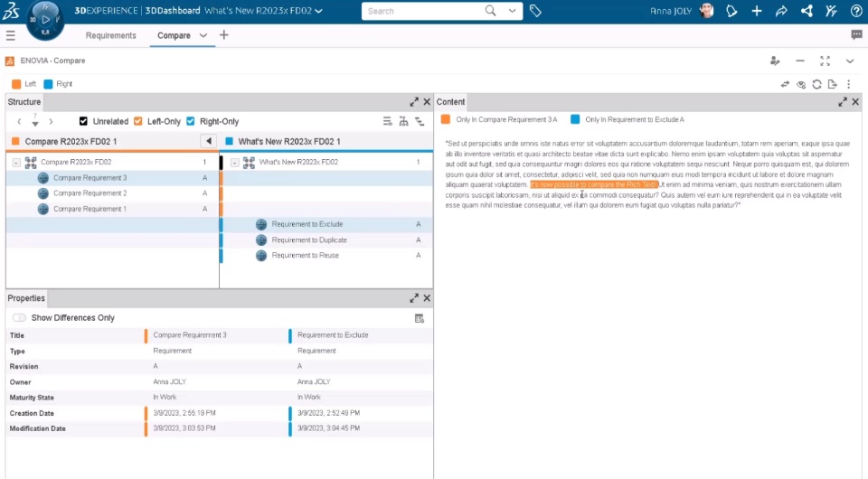The width and height of the screenshot is (868, 479).
Task: Click the orange Left legend swatch
Action: click(x=16, y=84)
